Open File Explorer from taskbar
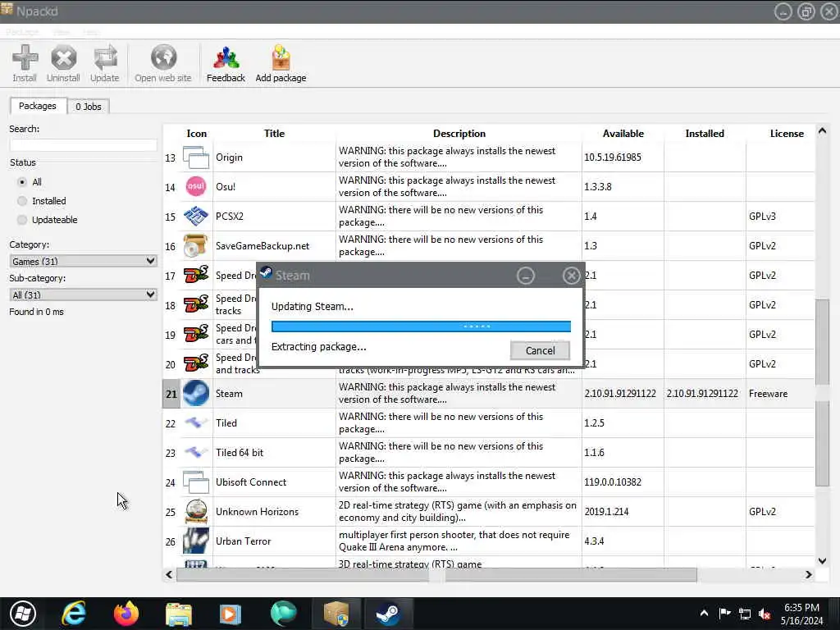 click(x=178, y=614)
